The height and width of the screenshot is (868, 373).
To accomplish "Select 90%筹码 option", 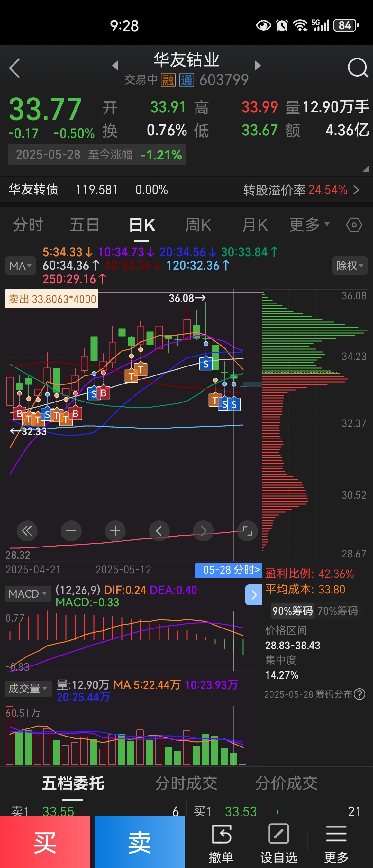I will (x=293, y=610).
